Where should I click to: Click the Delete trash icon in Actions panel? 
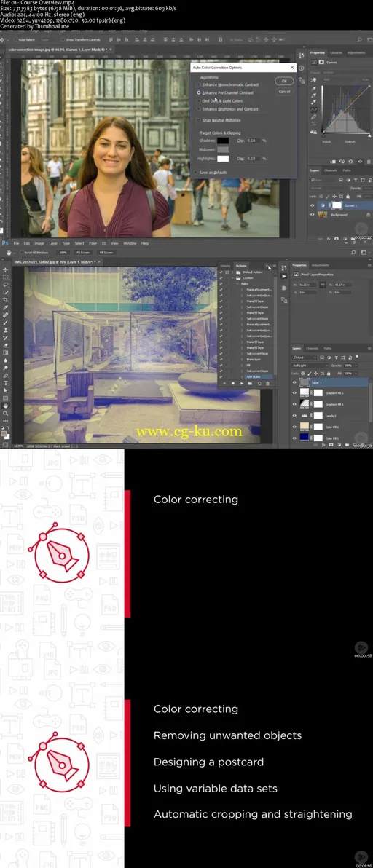pyautogui.click(x=268, y=383)
